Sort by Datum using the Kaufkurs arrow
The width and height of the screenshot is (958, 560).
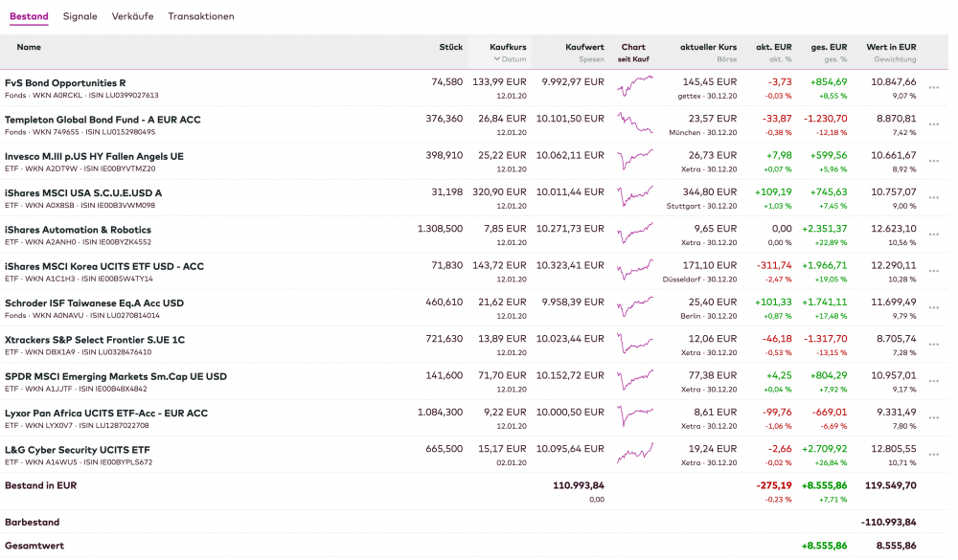(x=497, y=59)
